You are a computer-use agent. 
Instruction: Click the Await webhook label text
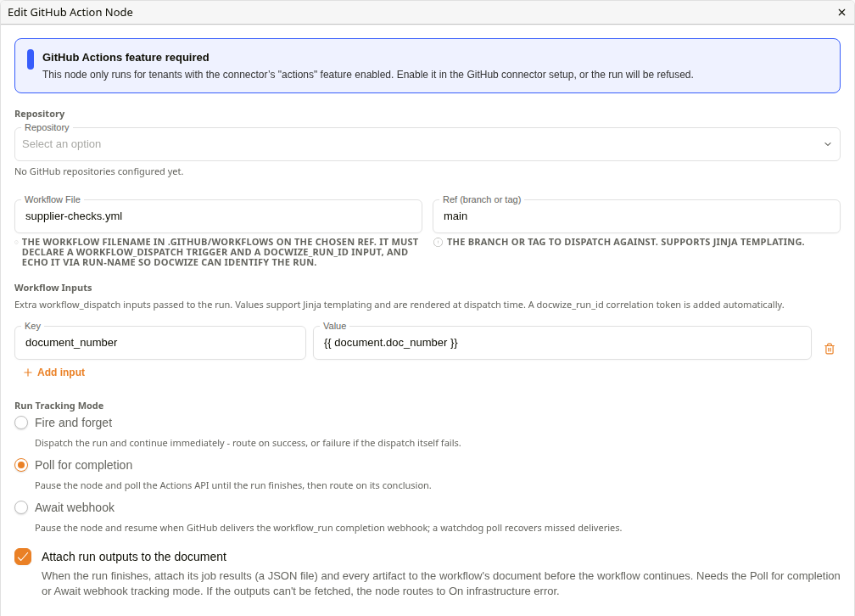[x=75, y=508]
